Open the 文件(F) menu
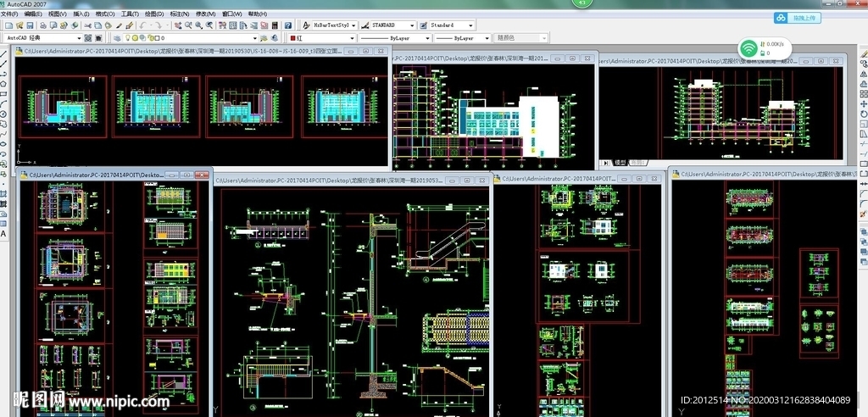The width and height of the screenshot is (868, 417). click(9, 14)
